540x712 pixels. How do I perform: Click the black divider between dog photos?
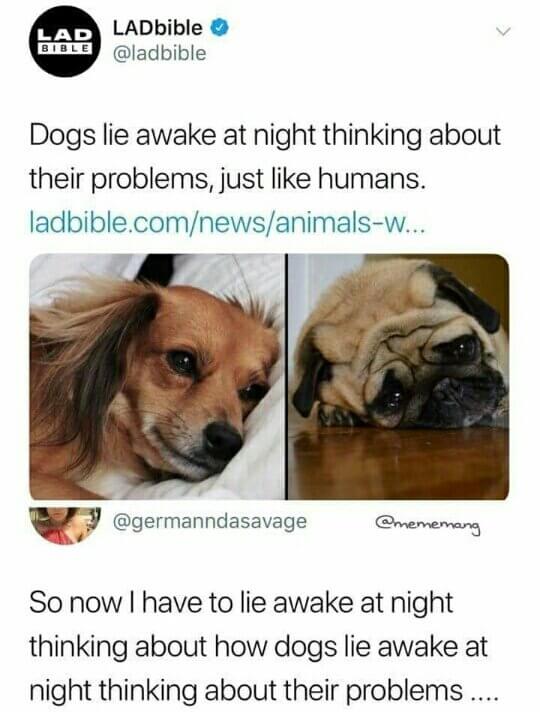[287, 376]
